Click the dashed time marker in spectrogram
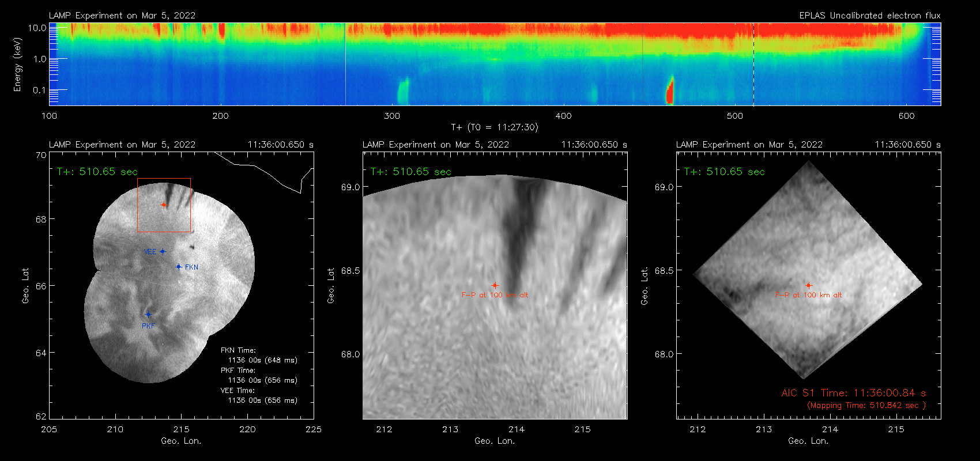This screenshot has width=980, height=461. click(753, 64)
